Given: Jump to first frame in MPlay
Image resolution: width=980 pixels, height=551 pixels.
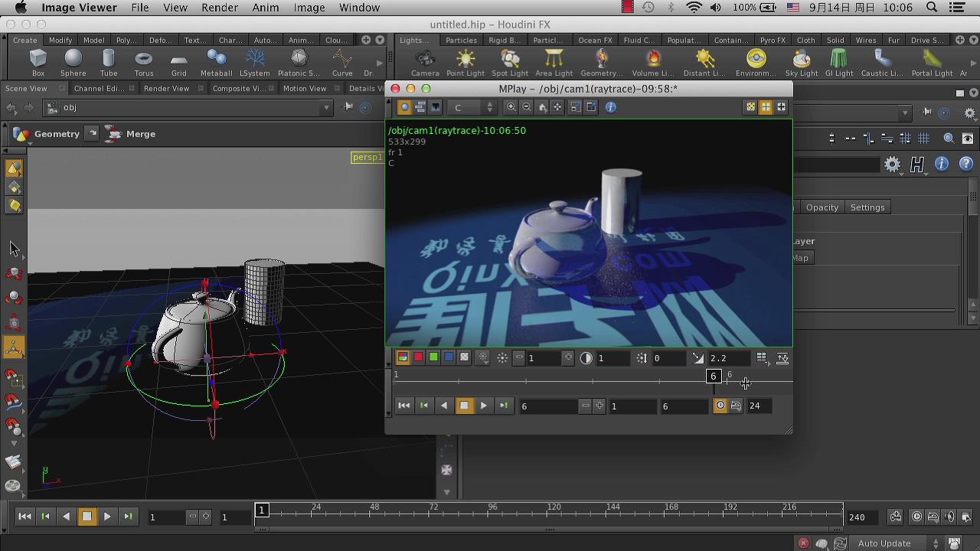Looking at the screenshot, I should [404, 406].
